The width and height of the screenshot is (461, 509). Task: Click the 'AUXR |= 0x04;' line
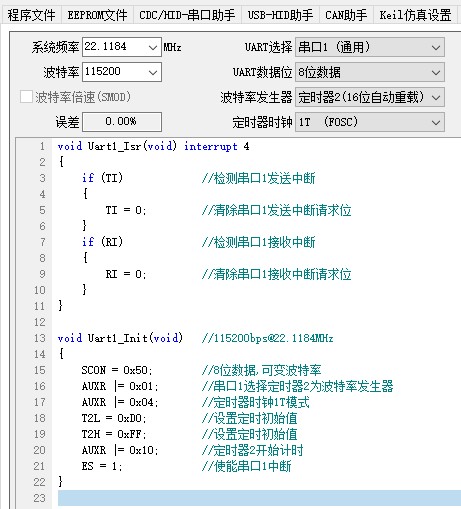120,402
